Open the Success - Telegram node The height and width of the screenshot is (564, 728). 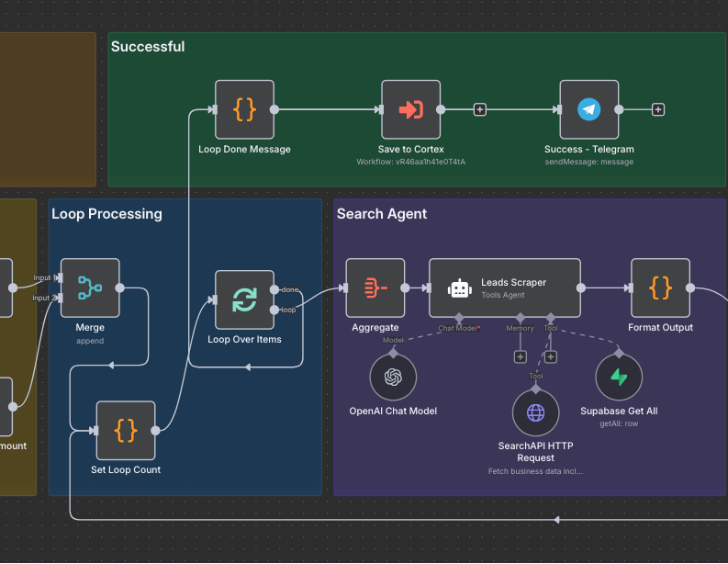click(588, 109)
